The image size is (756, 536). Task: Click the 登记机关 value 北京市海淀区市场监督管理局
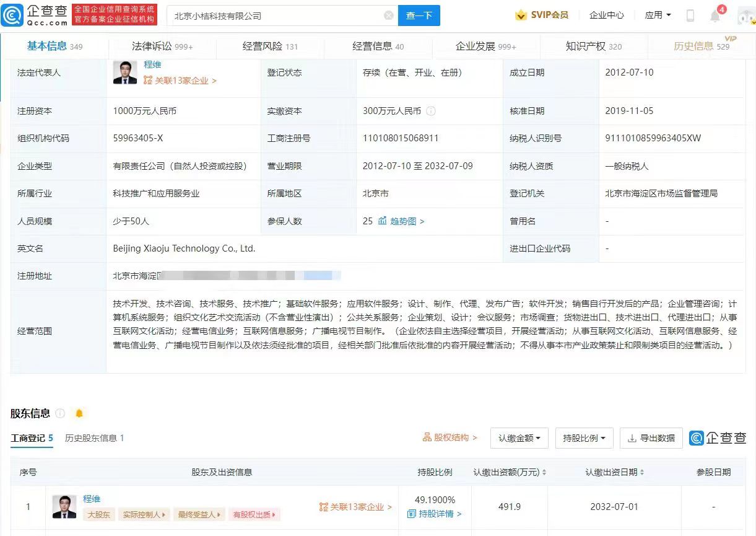[x=661, y=193]
